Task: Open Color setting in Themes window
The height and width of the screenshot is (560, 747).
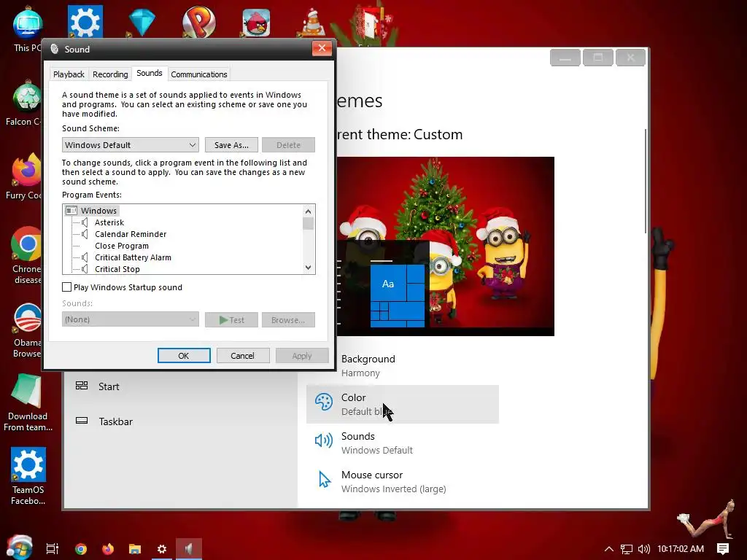Action: (x=403, y=404)
